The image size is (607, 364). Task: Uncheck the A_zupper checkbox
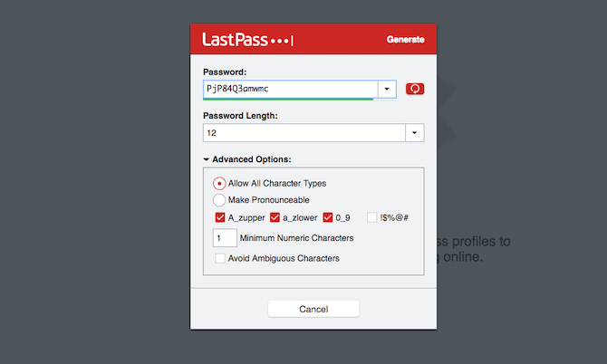click(x=220, y=217)
